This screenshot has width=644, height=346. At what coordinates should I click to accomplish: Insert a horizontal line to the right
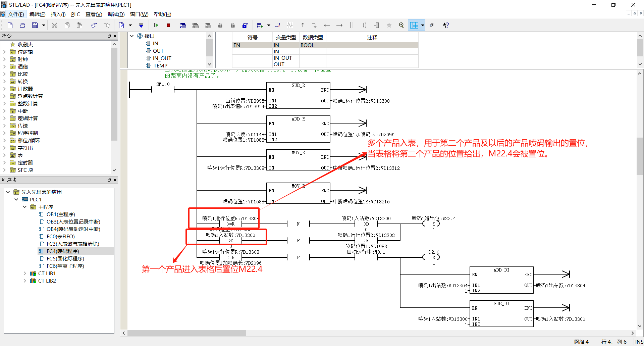pos(339,25)
